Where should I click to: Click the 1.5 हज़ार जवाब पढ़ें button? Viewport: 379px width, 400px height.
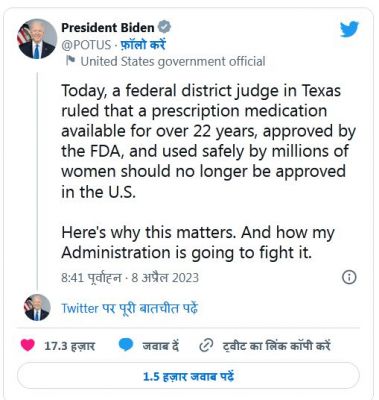pos(188,376)
